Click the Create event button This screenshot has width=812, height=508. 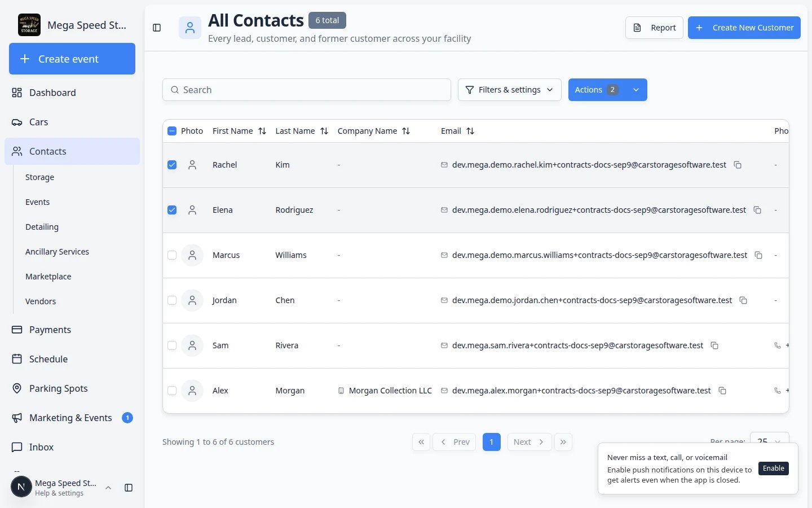[x=72, y=59]
